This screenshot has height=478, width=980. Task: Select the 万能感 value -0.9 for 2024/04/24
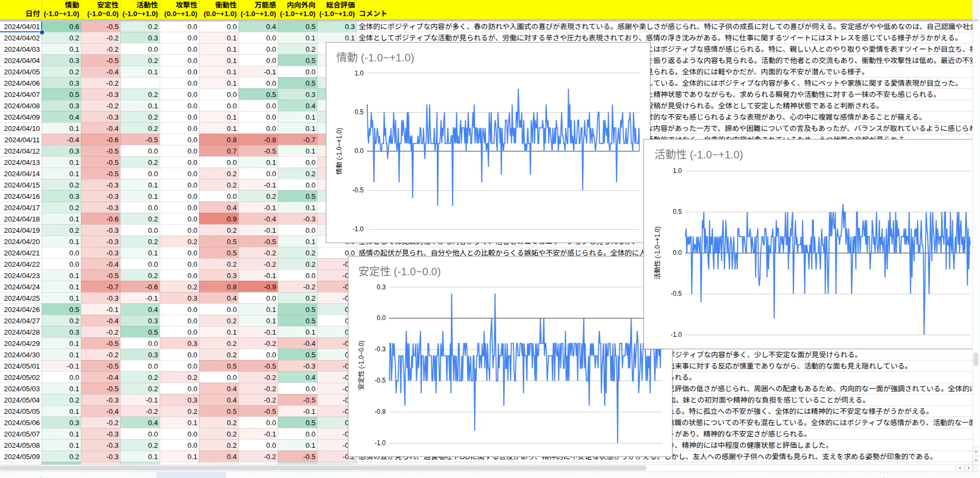(x=258, y=287)
